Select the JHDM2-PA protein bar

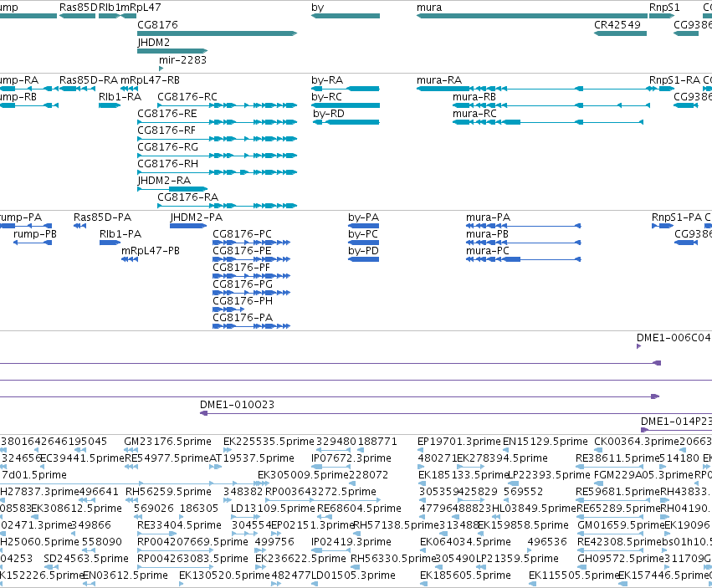188,226
